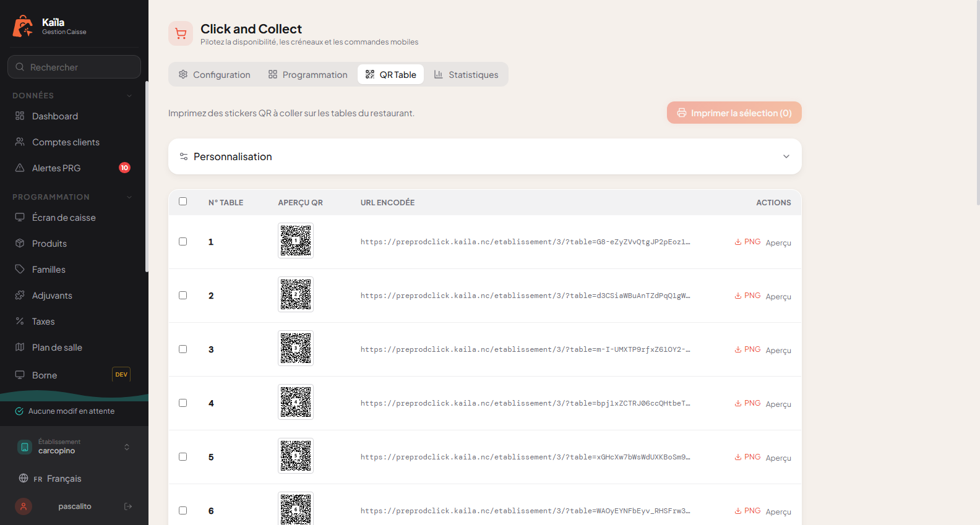Click the N° TABLE column header

[226, 202]
